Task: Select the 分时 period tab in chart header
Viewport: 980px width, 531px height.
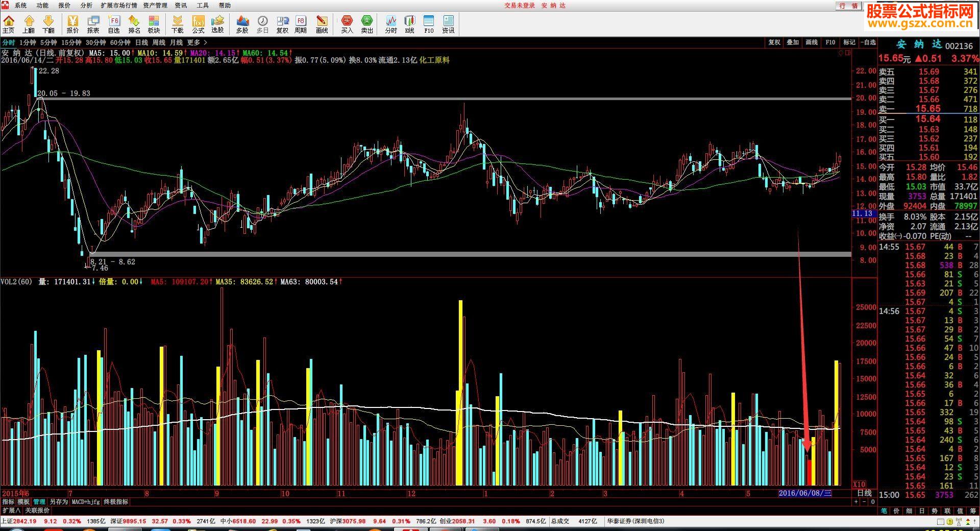Action: (9, 42)
